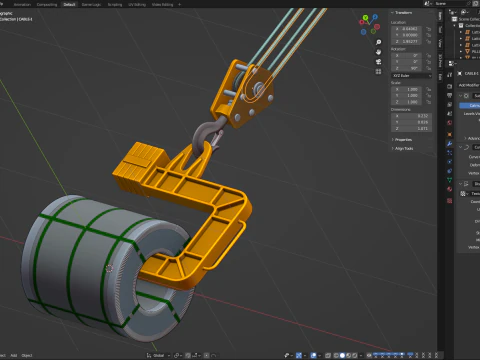Open the Modifier properties wrench tab
480x360 pixels.
pyautogui.click(x=449, y=144)
